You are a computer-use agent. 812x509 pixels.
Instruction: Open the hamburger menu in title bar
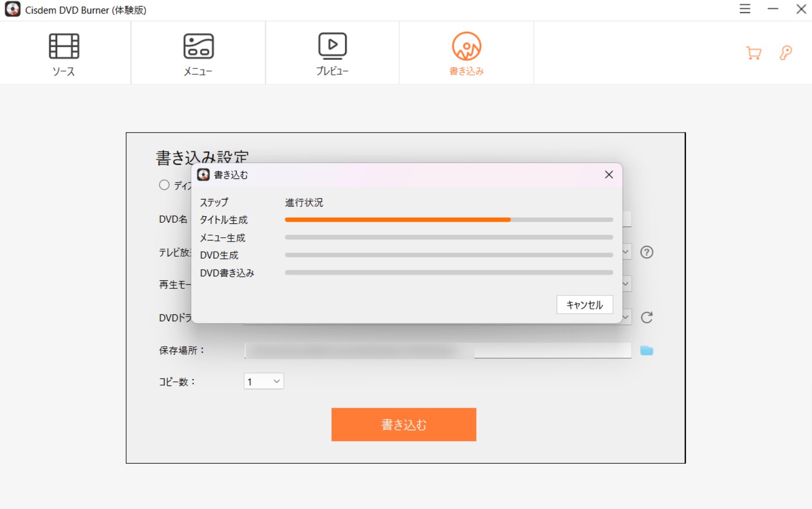click(745, 9)
